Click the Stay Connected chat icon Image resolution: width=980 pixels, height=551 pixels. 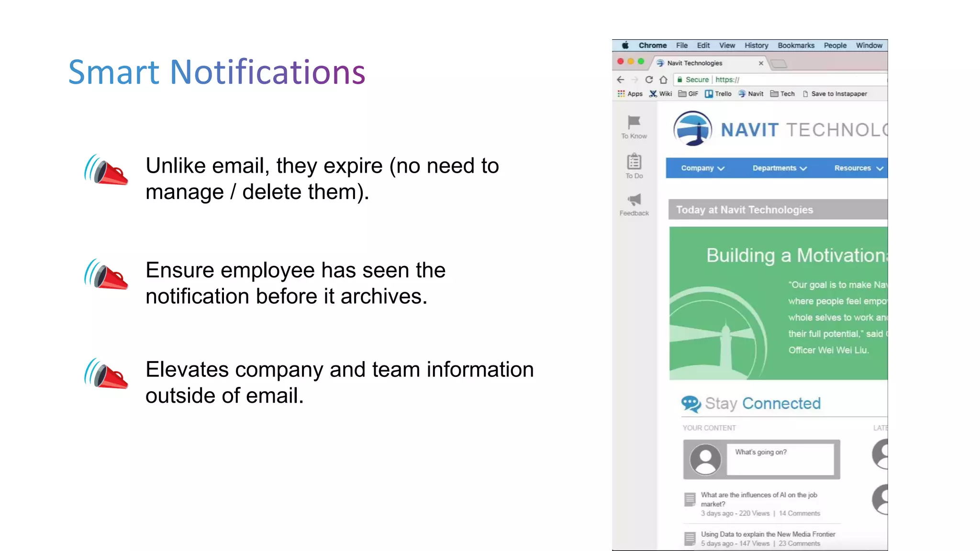pyautogui.click(x=691, y=404)
